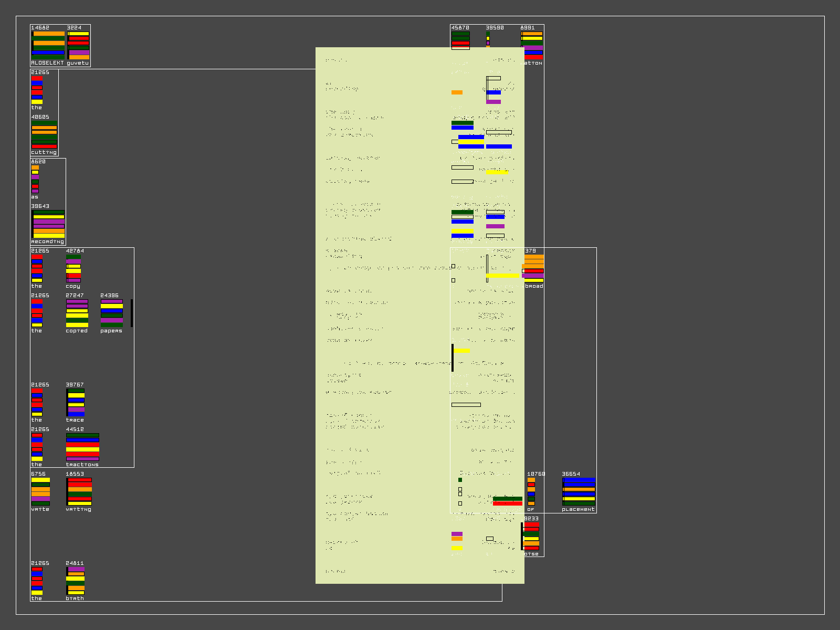Screen dimensions: 840x630
Task: Select the 'of' block numbered 10760
Action: point(531,491)
